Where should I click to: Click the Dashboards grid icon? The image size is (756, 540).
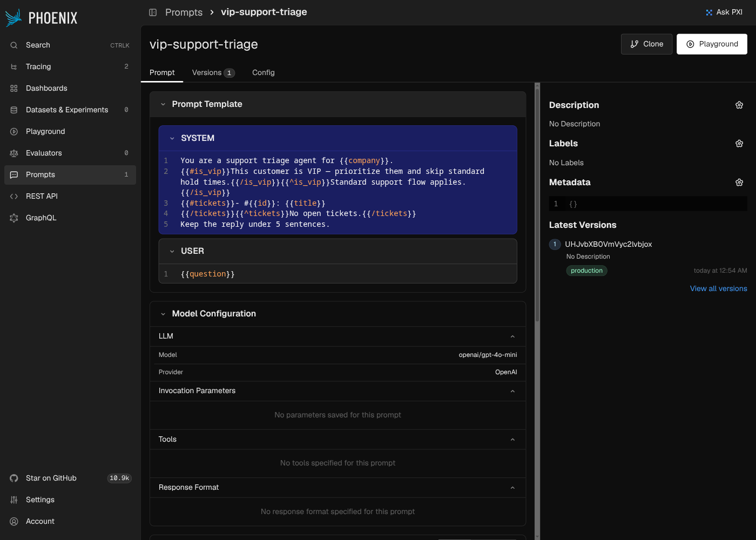click(x=14, y=89)
